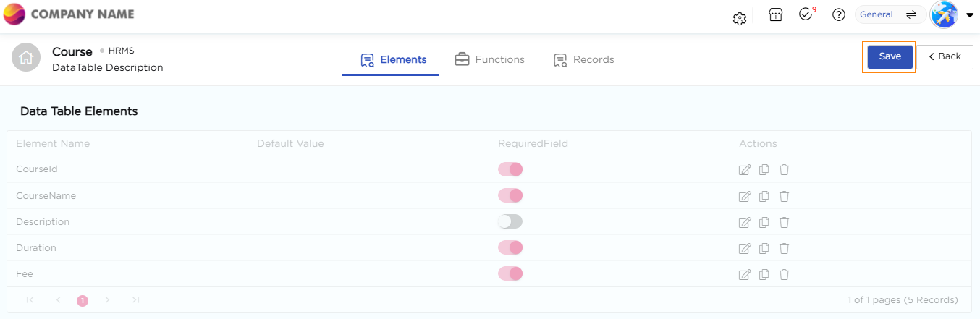980x319 pixels.
Task: Click the edit icon for CourseId row
Action: 744,170
